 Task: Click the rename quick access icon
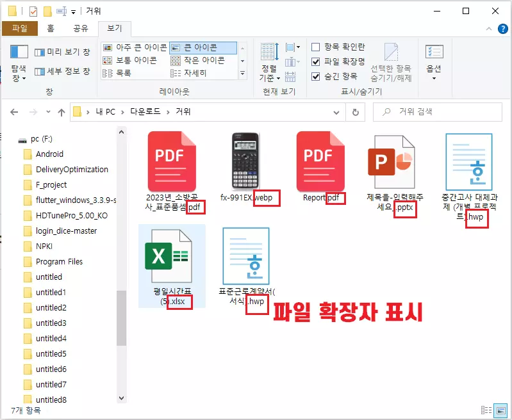(62, 12)
